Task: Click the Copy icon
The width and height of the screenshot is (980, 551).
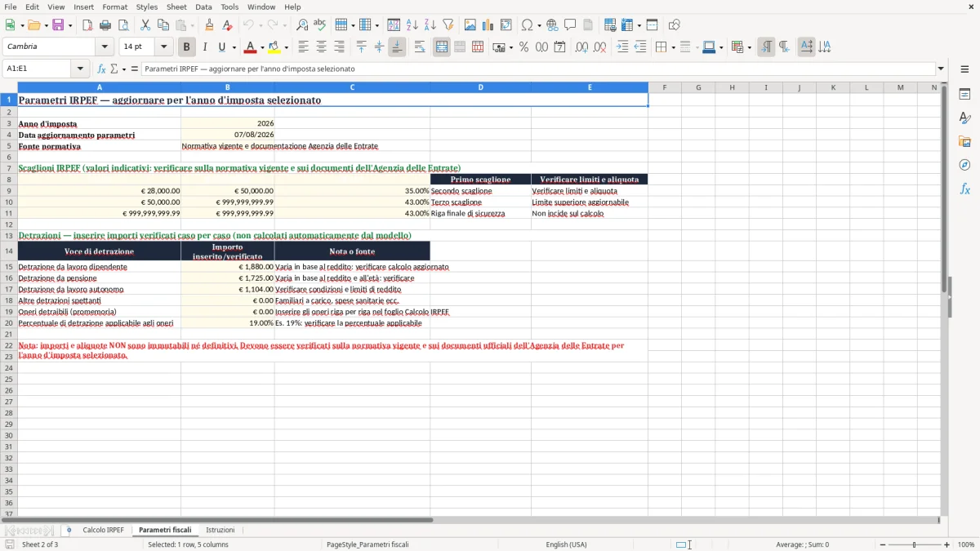Action: tap(163, 25)
